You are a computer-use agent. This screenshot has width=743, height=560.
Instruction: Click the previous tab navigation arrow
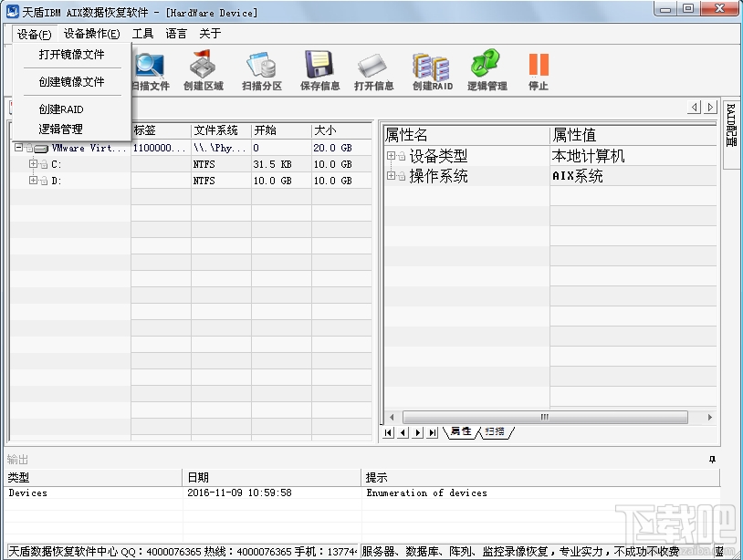point(403,432)
